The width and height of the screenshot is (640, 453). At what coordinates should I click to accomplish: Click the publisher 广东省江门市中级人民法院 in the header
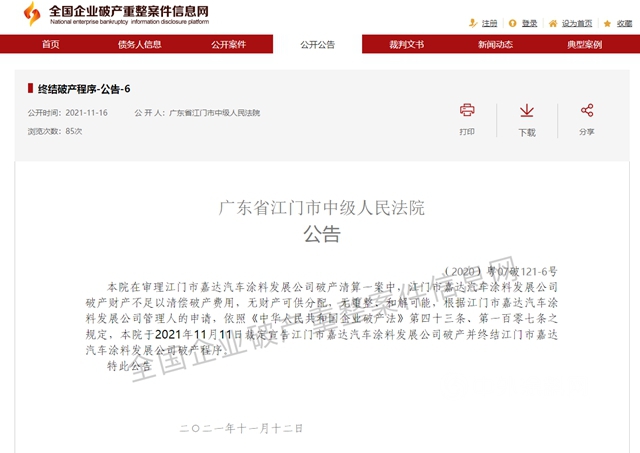tap(214, 113)
